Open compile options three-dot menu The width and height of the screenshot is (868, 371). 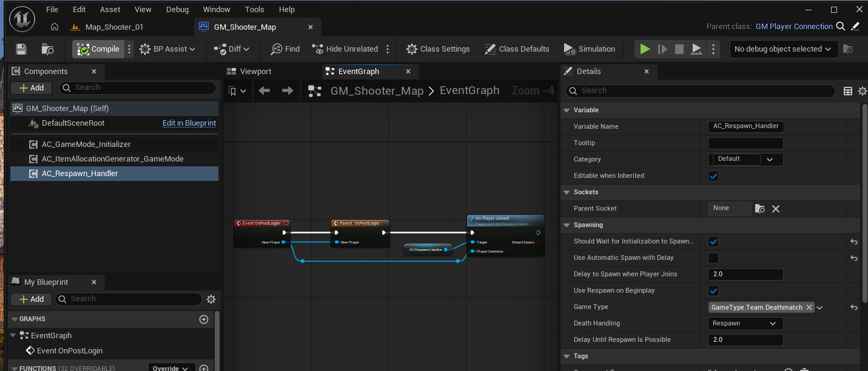click(x=129, y=49)
